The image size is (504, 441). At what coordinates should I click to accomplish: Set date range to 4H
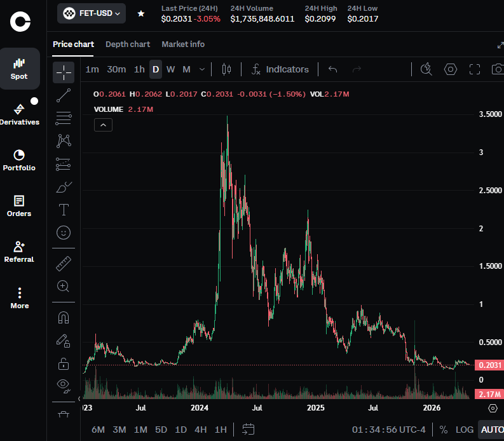[201, 430]
